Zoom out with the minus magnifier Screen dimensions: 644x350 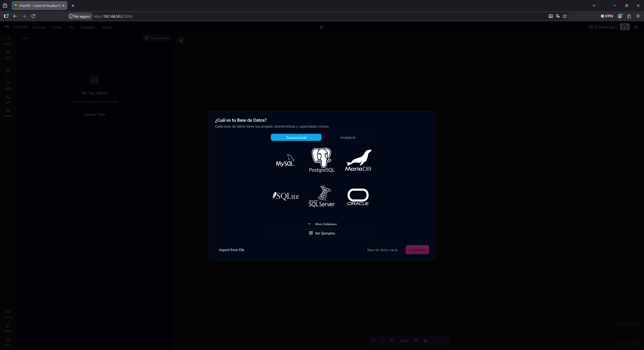[392, 341]
